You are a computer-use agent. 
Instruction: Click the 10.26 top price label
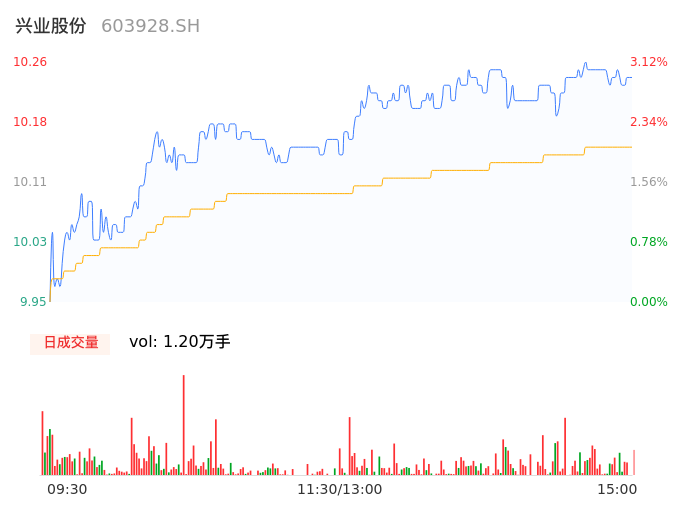coord(30,62)
